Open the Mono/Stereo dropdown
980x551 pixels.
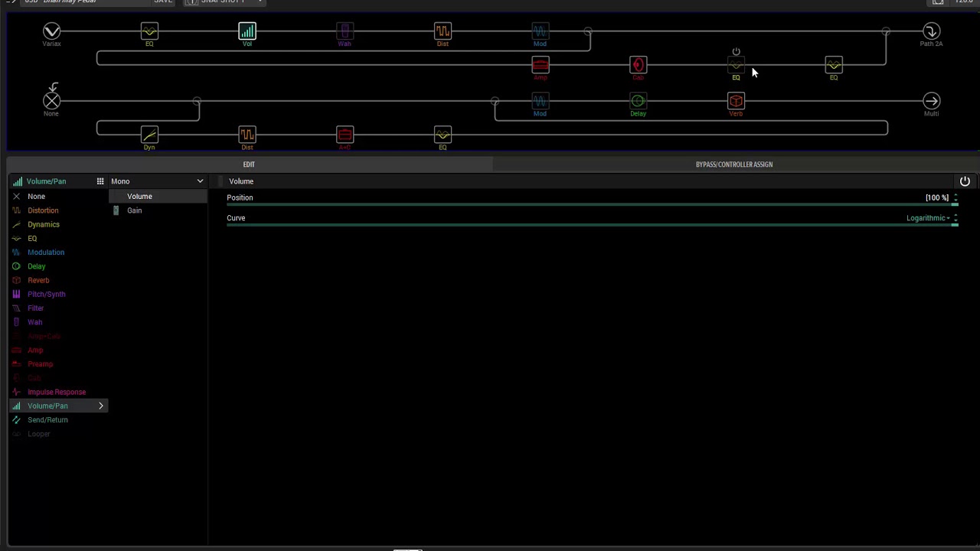[x=158, y=181]
